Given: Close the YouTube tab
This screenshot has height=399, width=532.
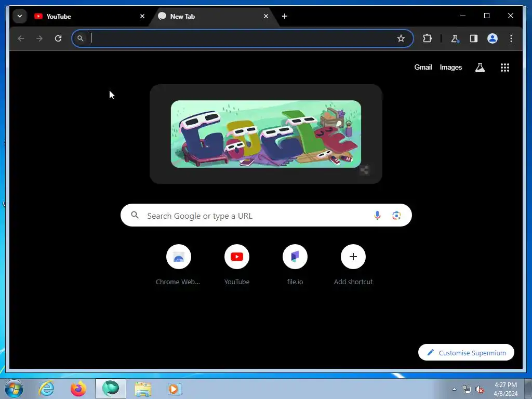Looking at the screenshot, I should tap(142, 16).
